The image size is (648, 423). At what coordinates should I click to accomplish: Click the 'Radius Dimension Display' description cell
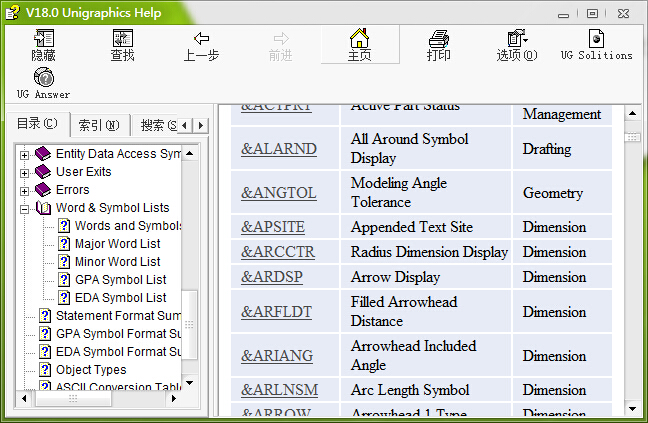426,252
